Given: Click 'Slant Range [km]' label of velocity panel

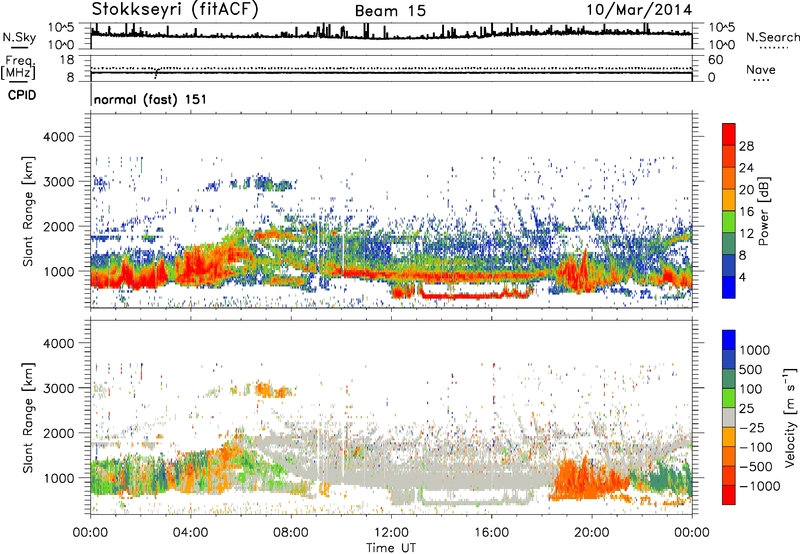Looking at the screenshot, I should 28,417.
